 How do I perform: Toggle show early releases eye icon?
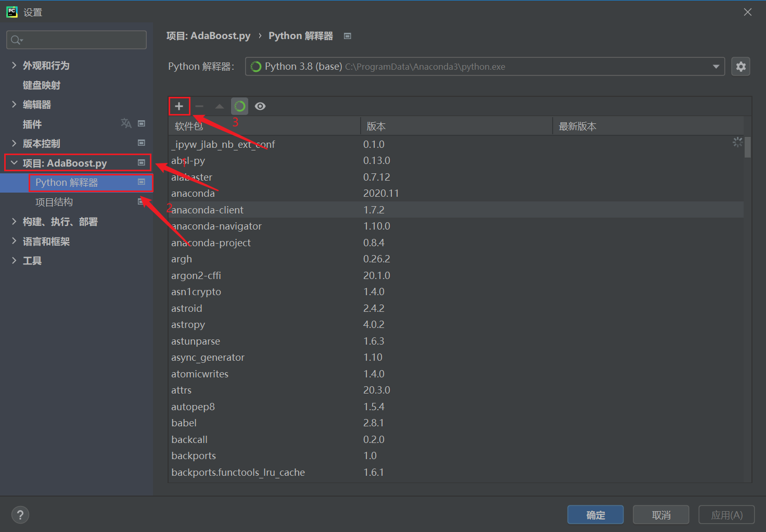(260, 106)
